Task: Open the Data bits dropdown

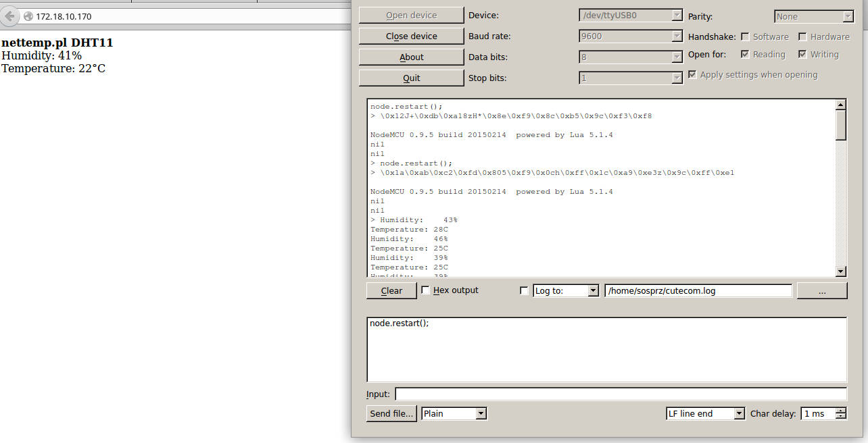Action: click(631, 57)
